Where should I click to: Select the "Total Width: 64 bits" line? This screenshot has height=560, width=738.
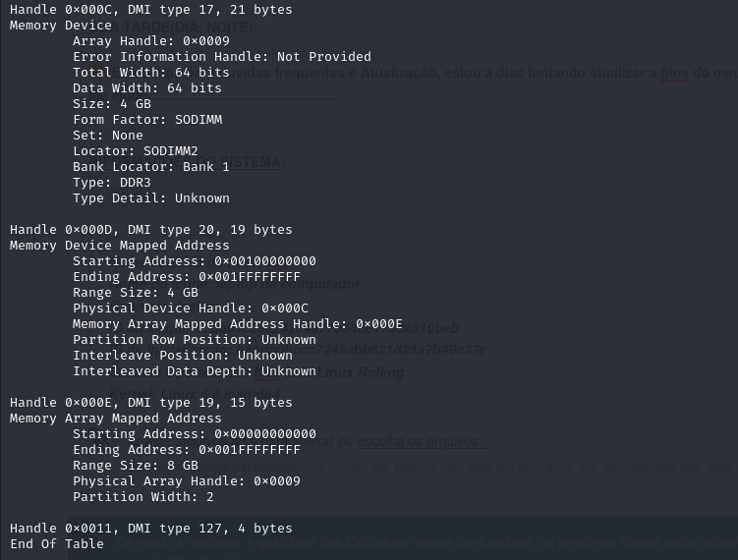pyautogui.click(x=151, y=73)
